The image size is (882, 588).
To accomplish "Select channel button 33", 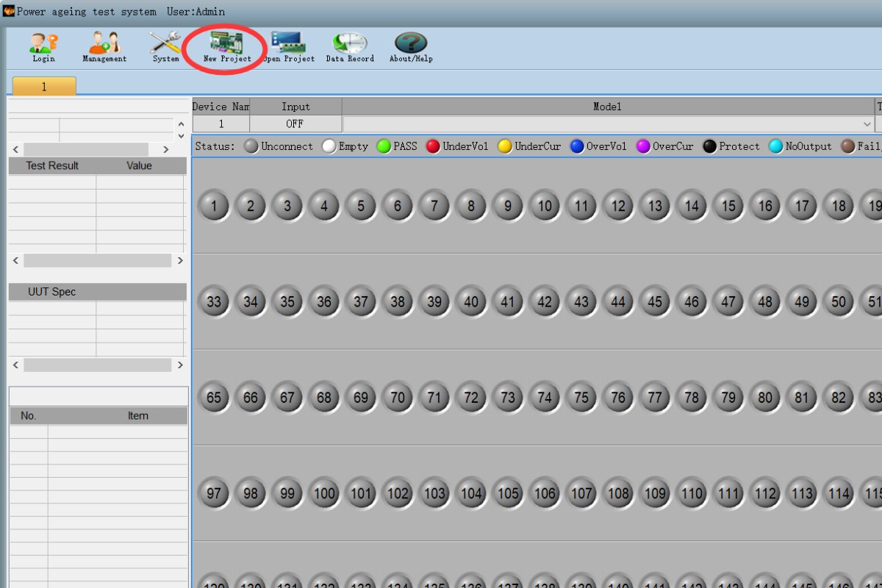I will point(214,301).
